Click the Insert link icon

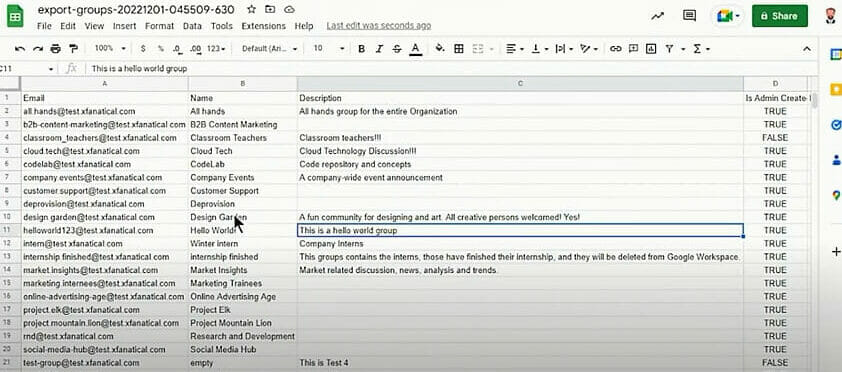[615, 49]
